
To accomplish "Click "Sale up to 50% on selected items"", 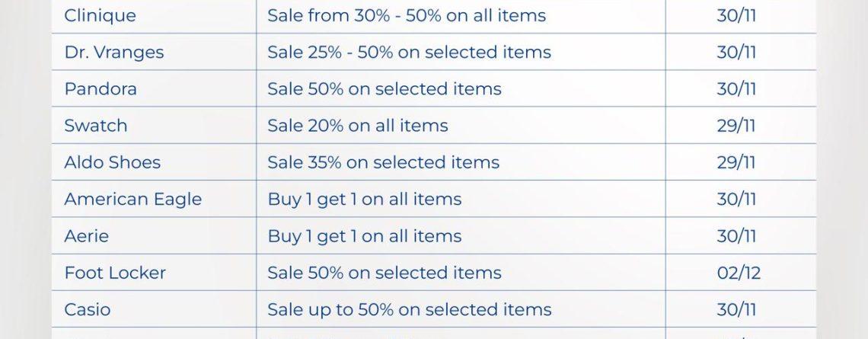I will click(x=409, y=309).
